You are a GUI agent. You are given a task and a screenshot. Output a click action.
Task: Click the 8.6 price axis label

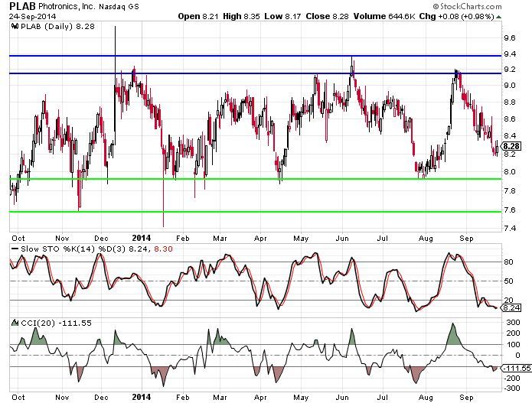[x=510, y=119]
